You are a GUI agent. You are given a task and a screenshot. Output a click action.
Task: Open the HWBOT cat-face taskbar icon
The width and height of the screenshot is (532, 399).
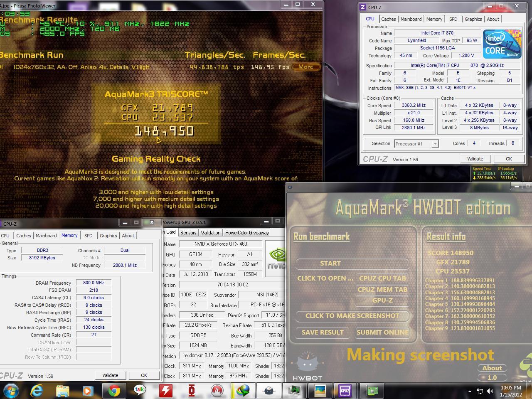pos(269,391)
